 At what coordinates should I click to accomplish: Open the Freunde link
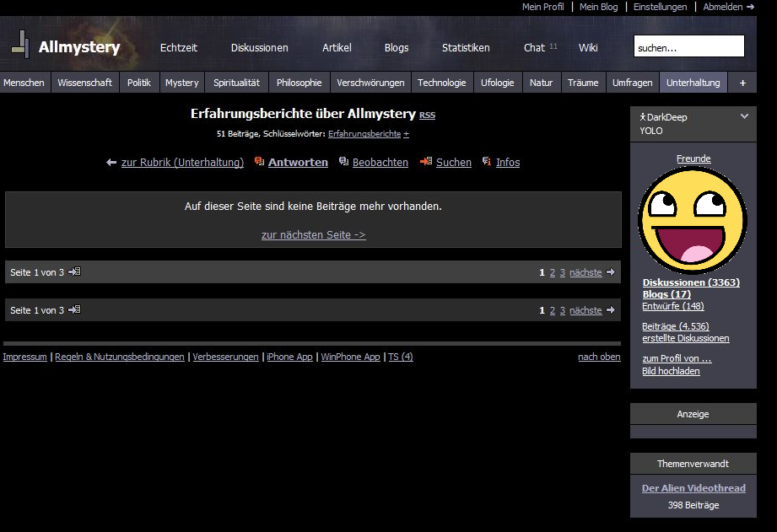tap(693, 159)
